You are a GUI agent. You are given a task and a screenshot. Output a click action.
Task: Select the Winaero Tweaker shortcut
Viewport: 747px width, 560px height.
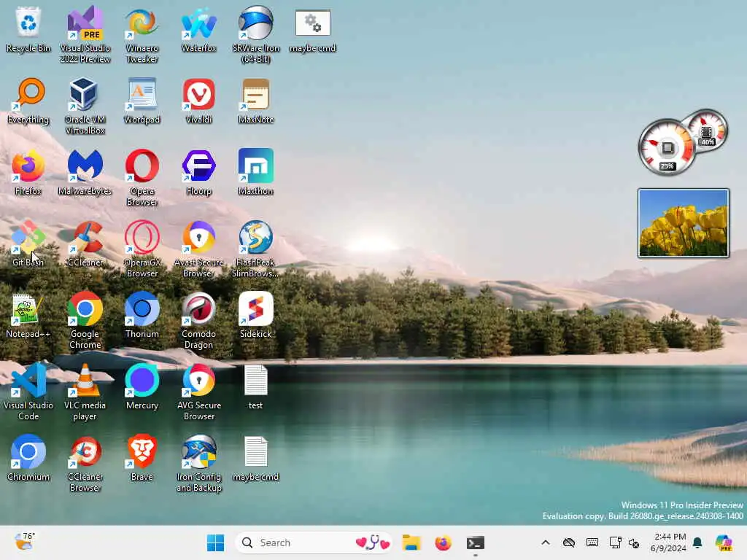[142, 34]
